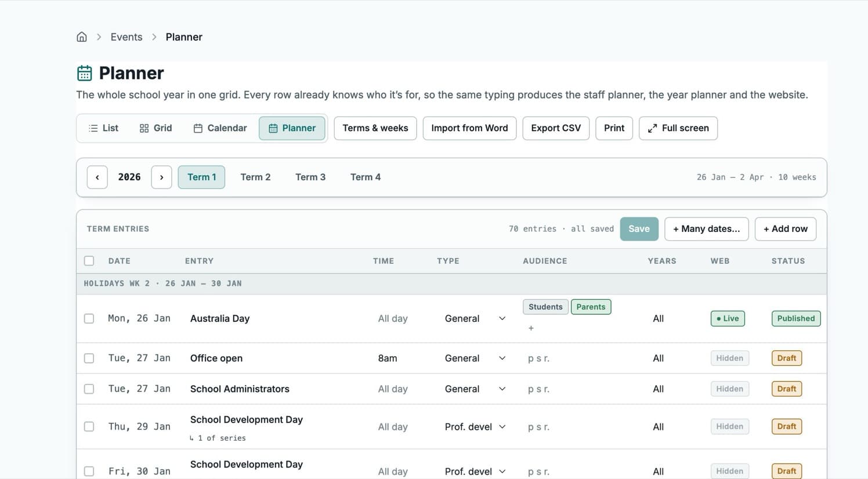Click the Many dates button
Viewport: 868px width, 479px height.
click(x=706, y=229)
